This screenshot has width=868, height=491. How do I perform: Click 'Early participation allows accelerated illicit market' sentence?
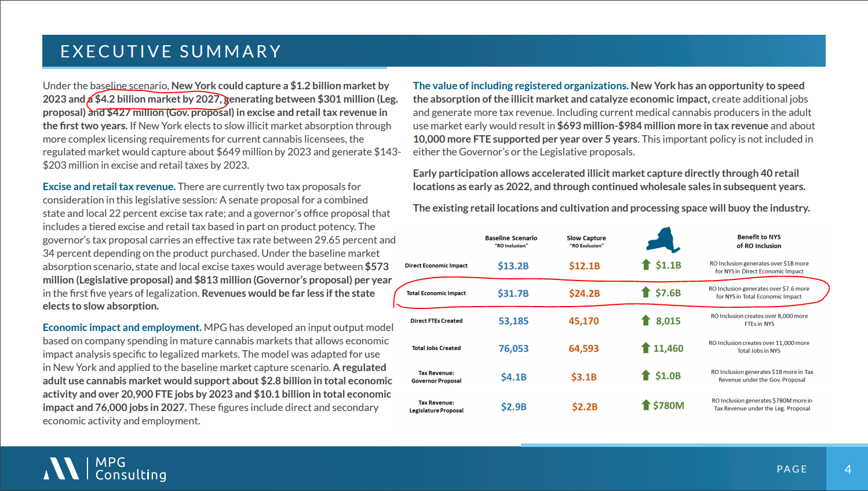coord(609,180)
